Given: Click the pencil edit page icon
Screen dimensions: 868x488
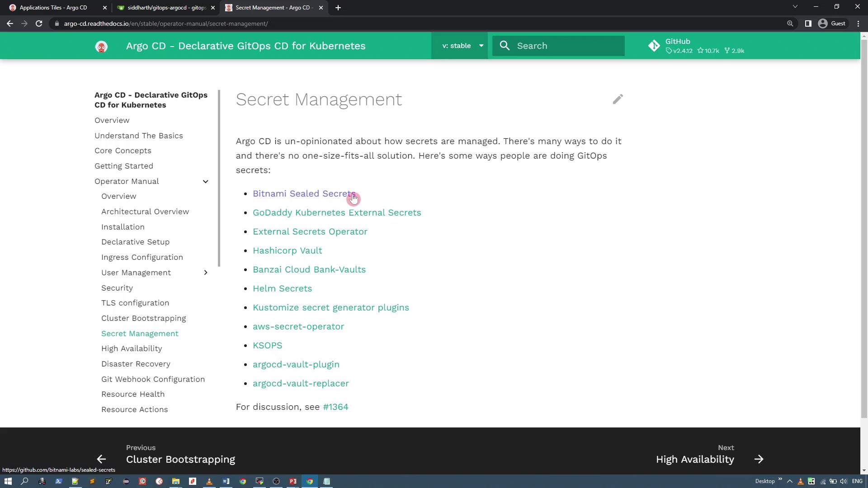Looking at the screenshot, I should pyautogui.click(x=618, y=99).
